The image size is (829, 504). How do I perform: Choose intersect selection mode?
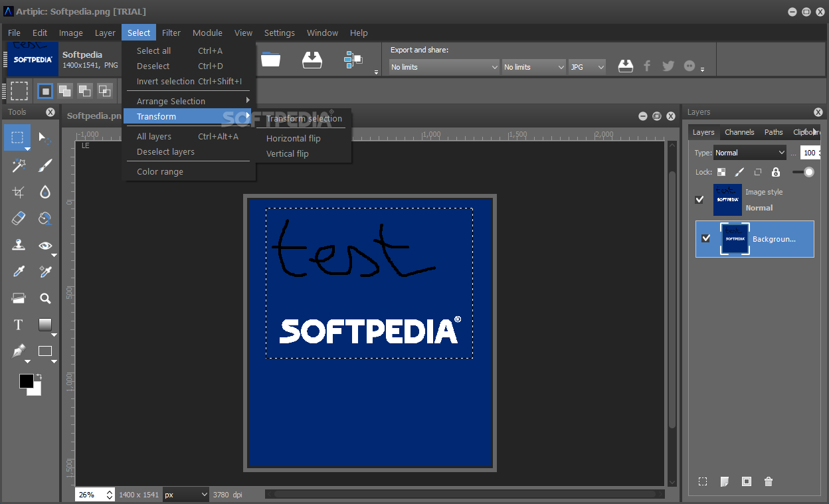point(105,91)
